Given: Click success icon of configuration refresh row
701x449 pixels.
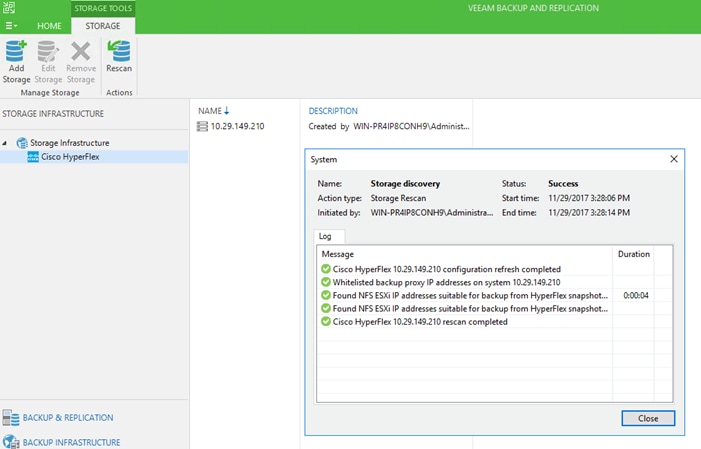Looking at the screenshot, I should [x=326, y=269].
